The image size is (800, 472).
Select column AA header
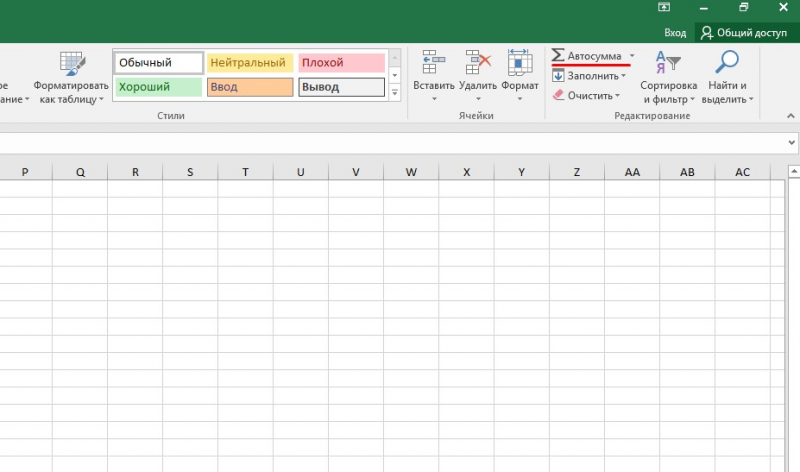click(x=632, y=172)
